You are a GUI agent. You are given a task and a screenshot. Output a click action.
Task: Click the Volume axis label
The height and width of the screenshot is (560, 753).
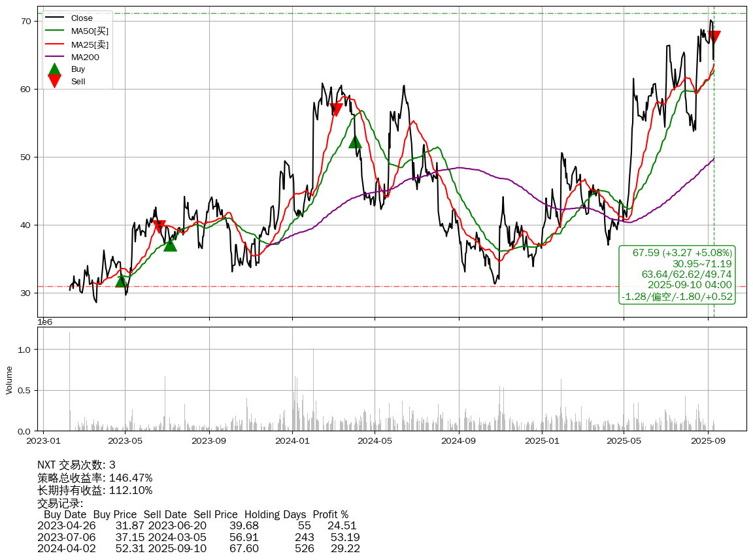pos(9,380)
